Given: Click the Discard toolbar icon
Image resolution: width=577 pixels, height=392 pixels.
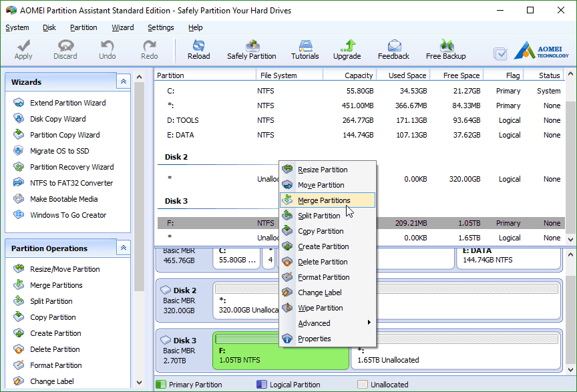Looking at the screenshot, I should 65,45.
